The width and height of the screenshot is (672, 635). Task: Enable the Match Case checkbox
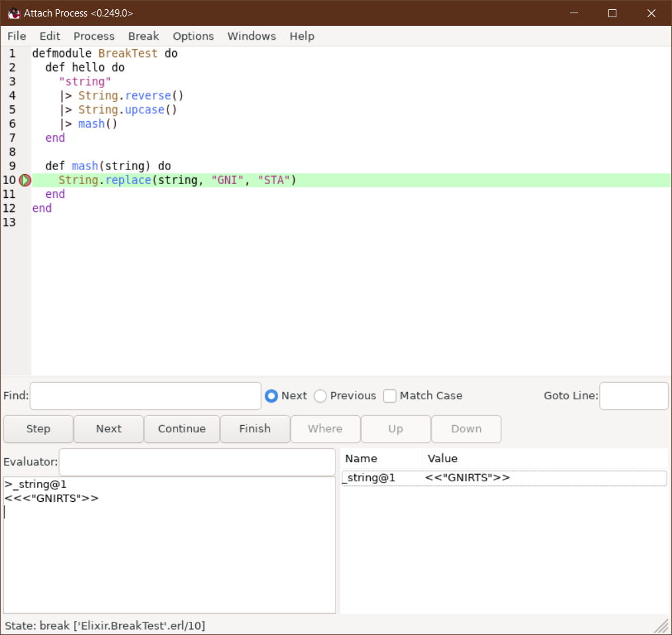[389, 396]
